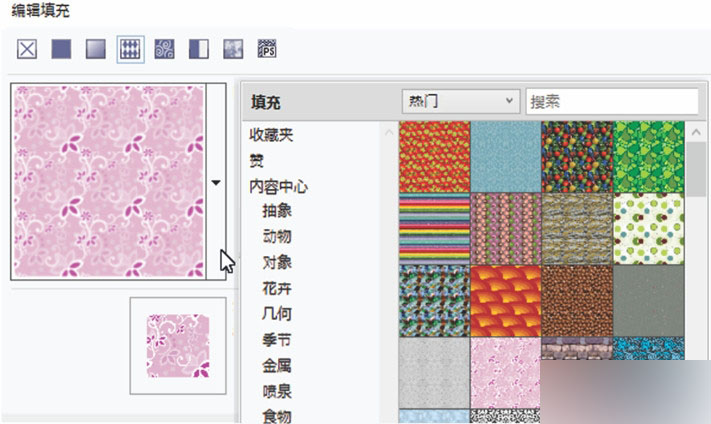The width and height of the screenshot is (711, 424).
Task: Pick the pink floral pattern in grid
Action: coord(506,373)
